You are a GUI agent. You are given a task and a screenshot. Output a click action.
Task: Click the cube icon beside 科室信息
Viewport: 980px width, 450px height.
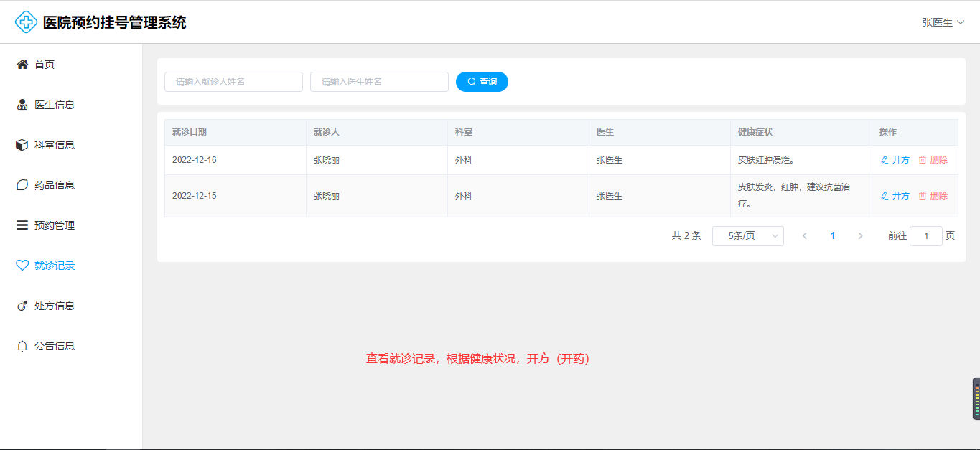pos(22,145)
